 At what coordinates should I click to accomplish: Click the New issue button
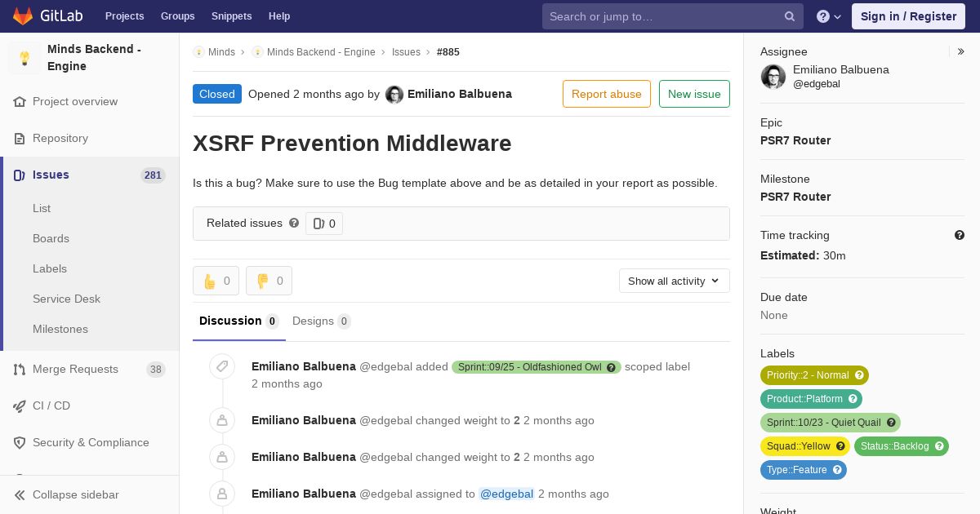pyautogui.click(x=694, y=94)
